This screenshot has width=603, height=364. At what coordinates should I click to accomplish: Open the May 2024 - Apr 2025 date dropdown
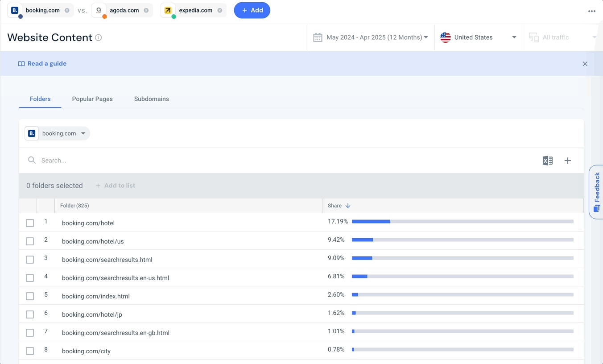click(371, 37)
